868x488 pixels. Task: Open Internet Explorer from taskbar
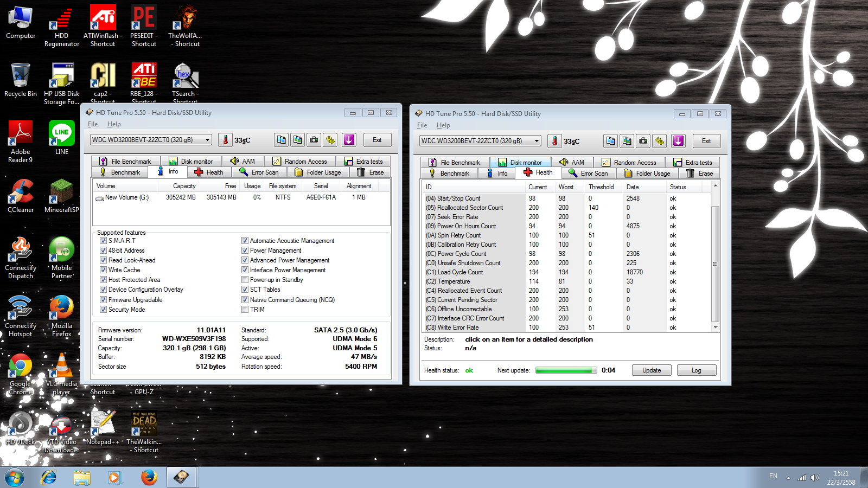click(x=49, y=477)
